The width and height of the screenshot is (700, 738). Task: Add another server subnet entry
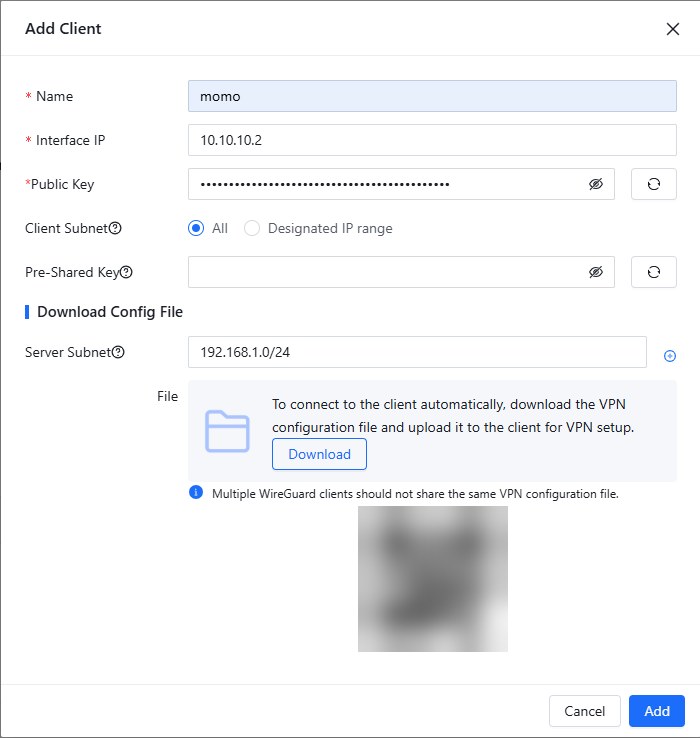click(x=669, y=356)
